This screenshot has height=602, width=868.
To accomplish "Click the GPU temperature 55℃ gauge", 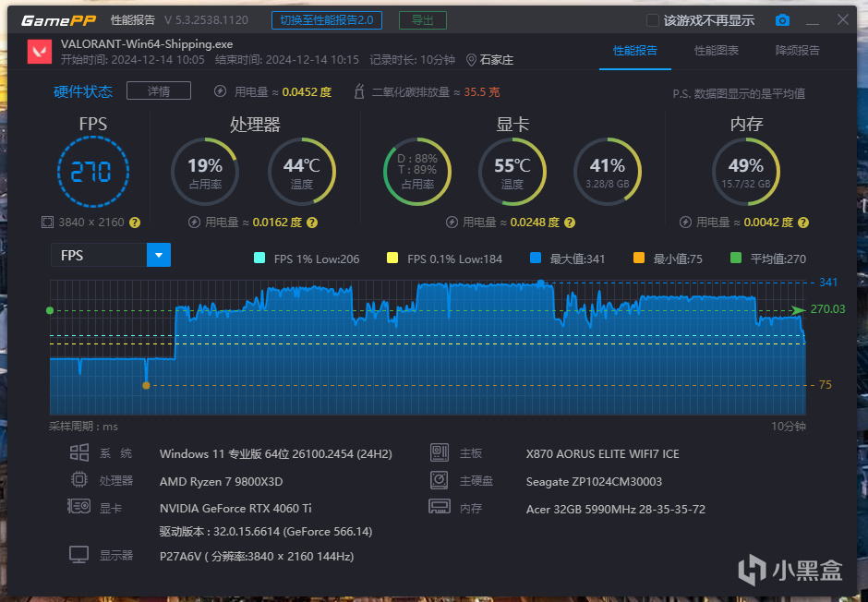I will point(512,172).
